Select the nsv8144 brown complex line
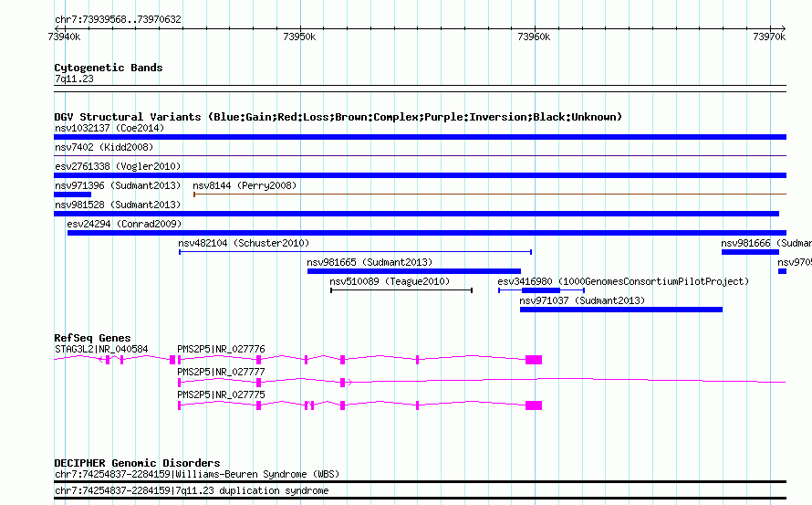The height and width of the screenshot is (505, 812). pos(490,195)
